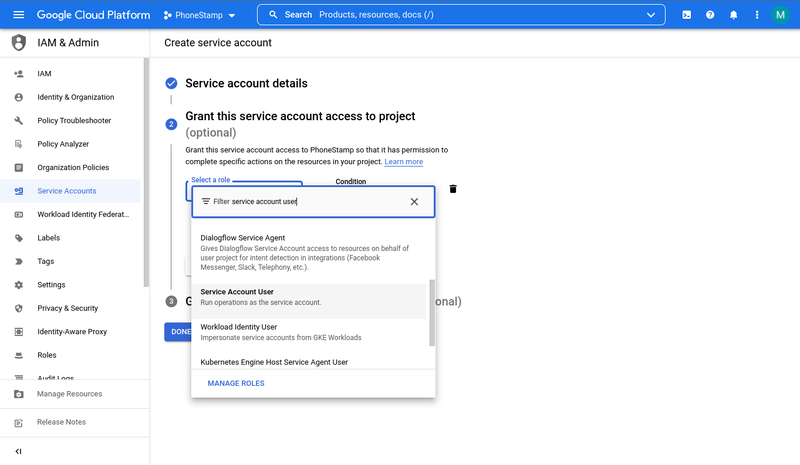
Task: Click the Identity & Organization icon
Action: [19, 97]
